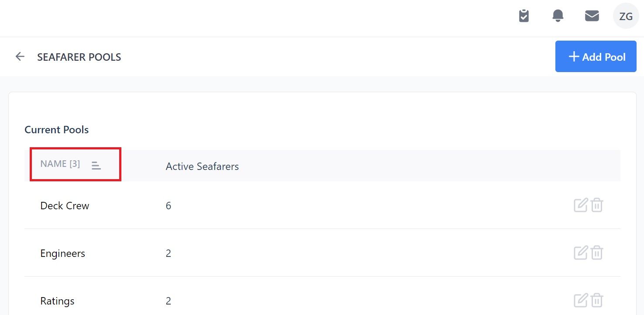Click the Current Pools heading
The width and height of the screenshot is (644, 315).
tap(57, 130)
